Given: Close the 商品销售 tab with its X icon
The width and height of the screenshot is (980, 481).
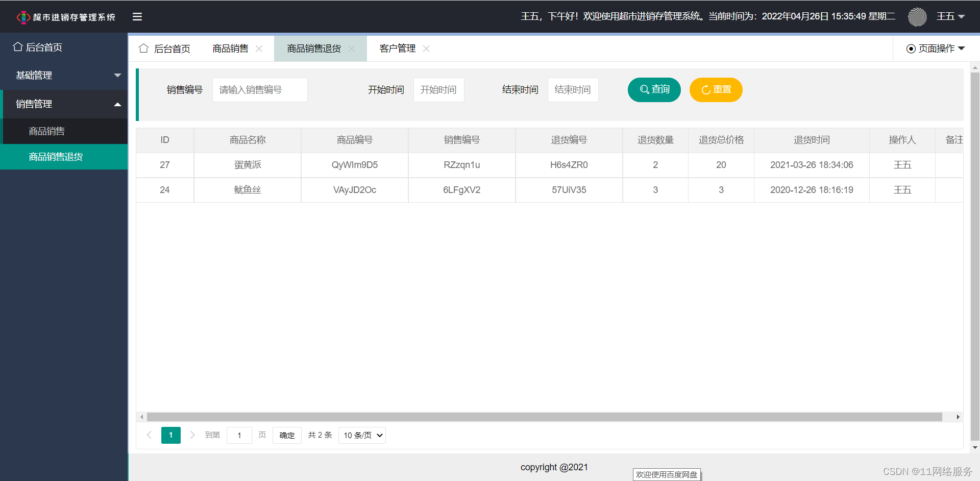Looking at the screenshot, I should [259, 49].
